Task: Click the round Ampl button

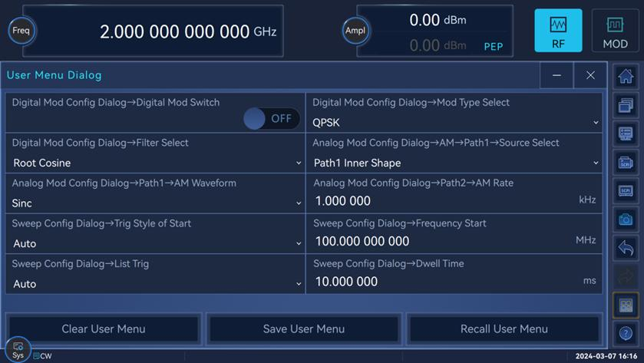Action: pos(355,31)
